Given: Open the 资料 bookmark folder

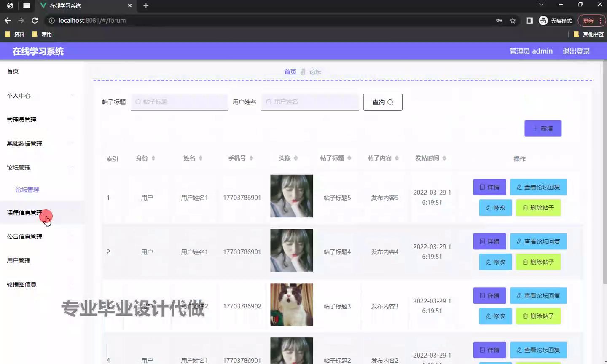Looking at the screenshot, I should (x=15, y=34).
